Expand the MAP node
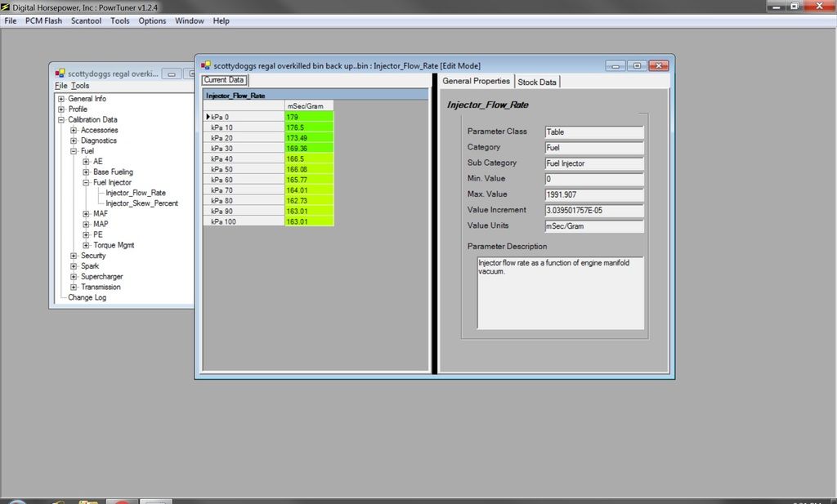The height and width of the screenshot is (504, 837). pyautogui.click(x=86, y=224)
